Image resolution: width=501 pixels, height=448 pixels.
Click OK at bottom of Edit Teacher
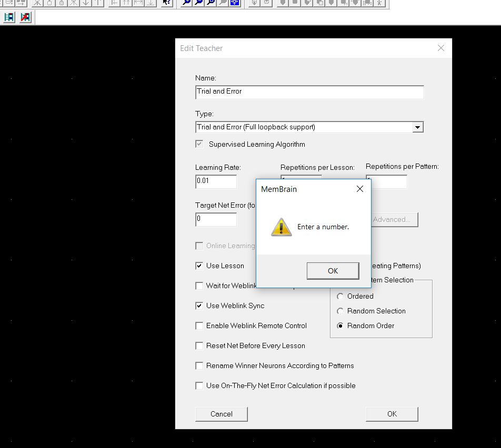pos(392,414)
